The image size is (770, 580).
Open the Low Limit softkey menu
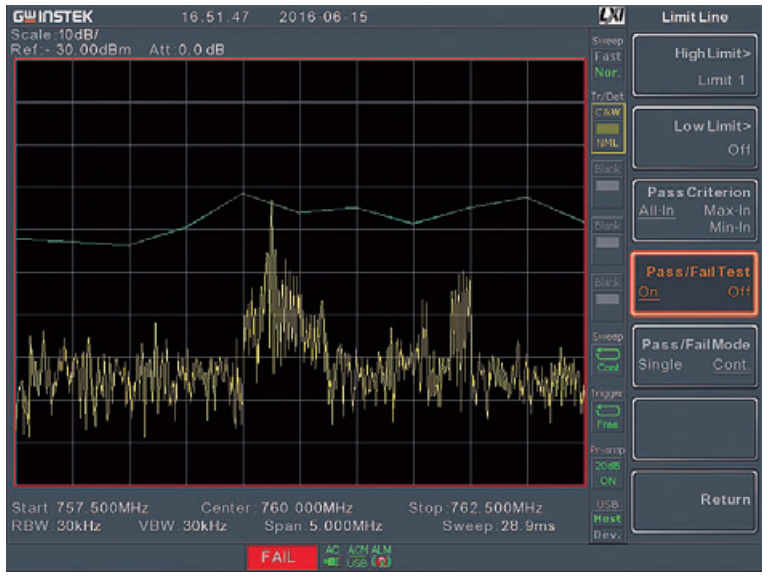pyautogui.click(x=694, y=138)
